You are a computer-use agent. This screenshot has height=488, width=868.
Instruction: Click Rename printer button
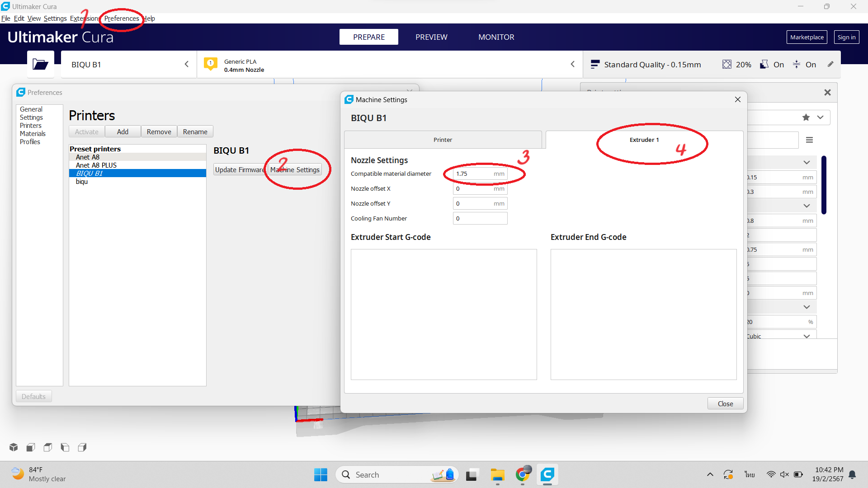195,131
